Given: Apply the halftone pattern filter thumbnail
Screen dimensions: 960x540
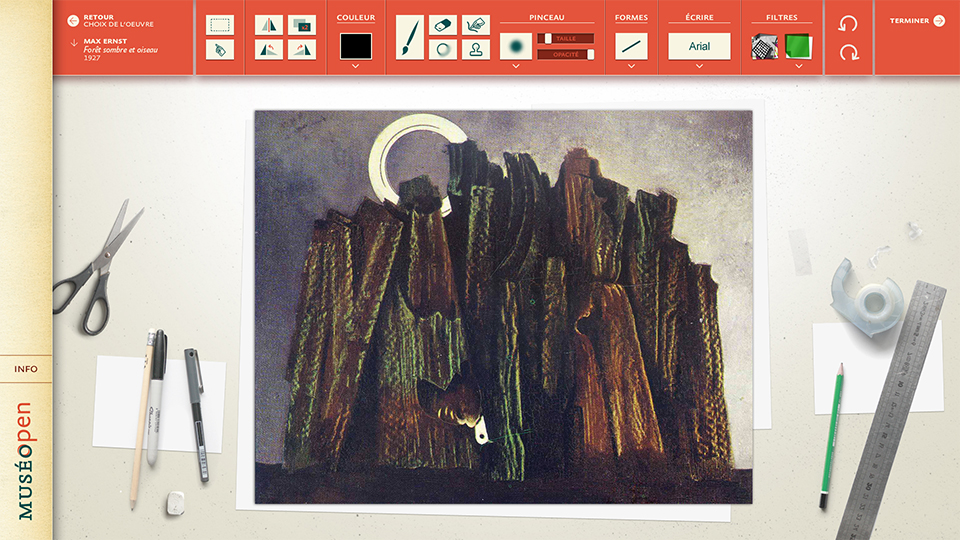Looking at the screenshot, I should click(765, 47).
